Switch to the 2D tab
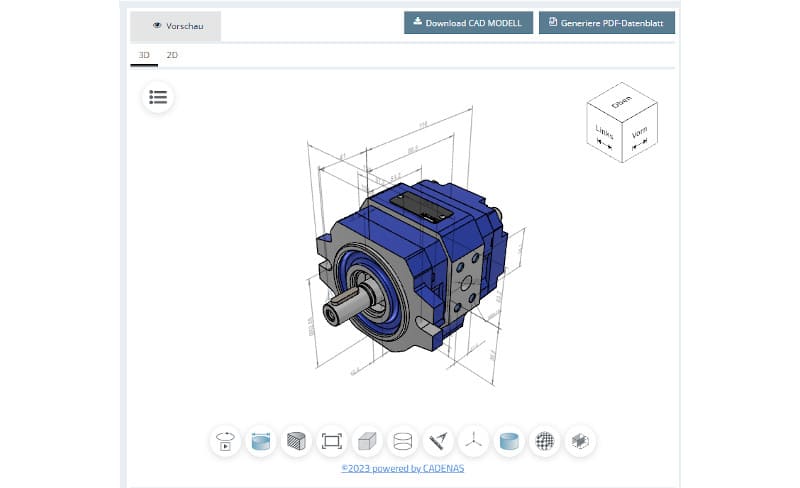The width and height of the screenshot is (800, 488). click(172, 56)
